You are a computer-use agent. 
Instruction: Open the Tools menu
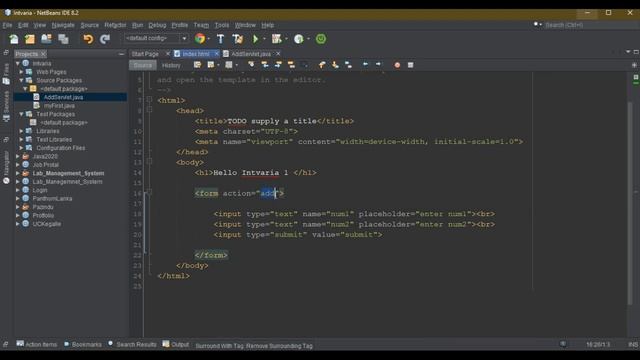pos(222,25)
